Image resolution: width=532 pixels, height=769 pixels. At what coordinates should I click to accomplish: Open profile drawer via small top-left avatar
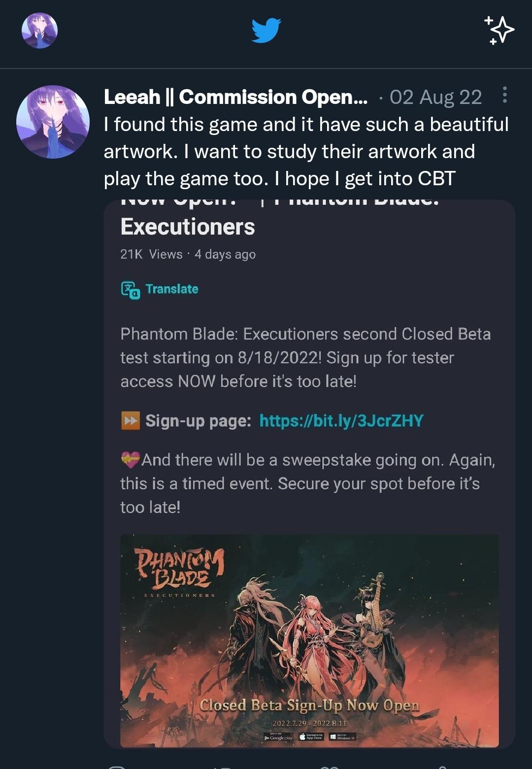pos(39,31)
